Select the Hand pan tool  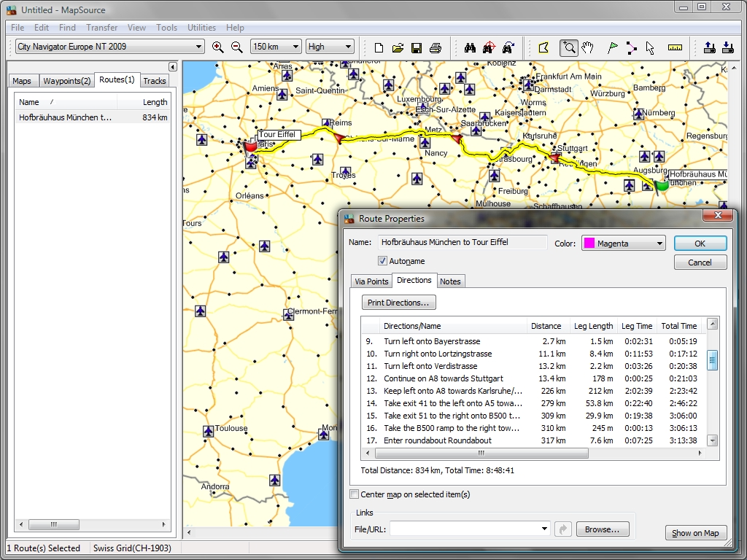coord(588,47)
